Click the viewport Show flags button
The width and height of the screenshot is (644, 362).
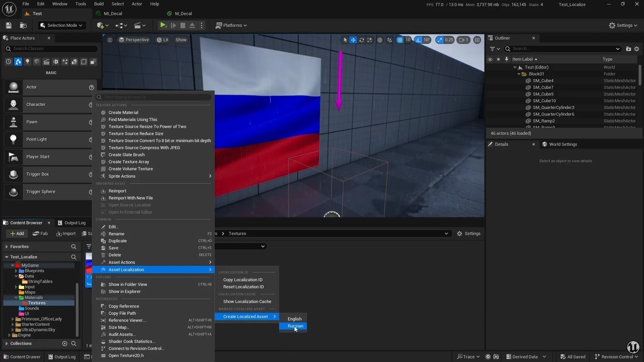pyautogui.click(x=181, y=40)
